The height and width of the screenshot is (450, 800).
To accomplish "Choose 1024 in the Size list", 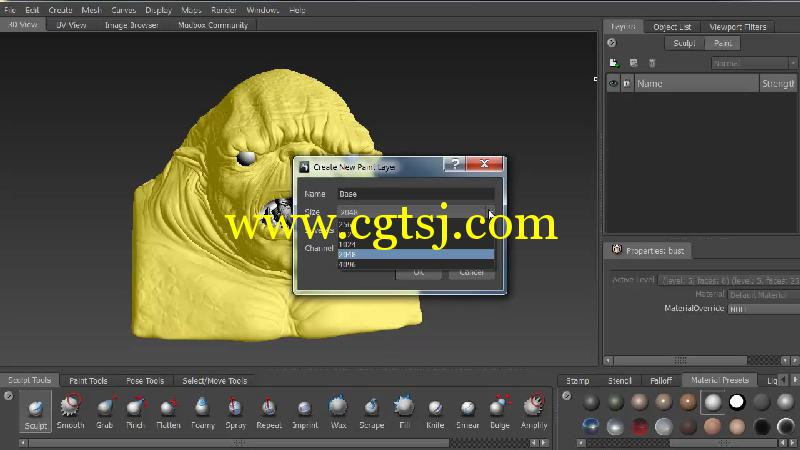I will 416,244.
